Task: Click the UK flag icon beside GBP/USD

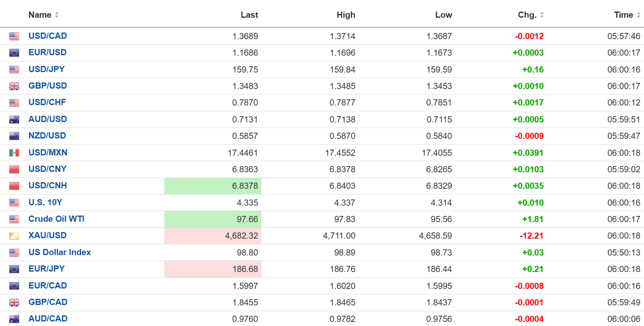Action: tap(14, 86)
